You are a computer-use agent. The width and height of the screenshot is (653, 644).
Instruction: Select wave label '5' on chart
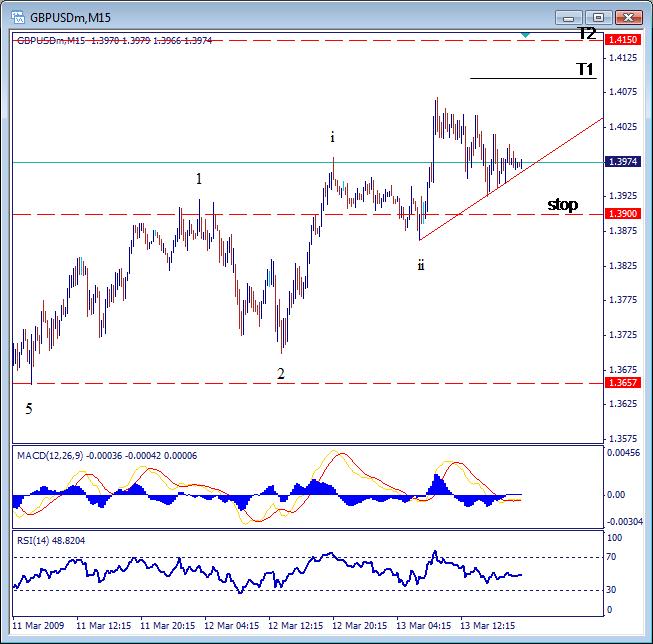tap(29, 409)
